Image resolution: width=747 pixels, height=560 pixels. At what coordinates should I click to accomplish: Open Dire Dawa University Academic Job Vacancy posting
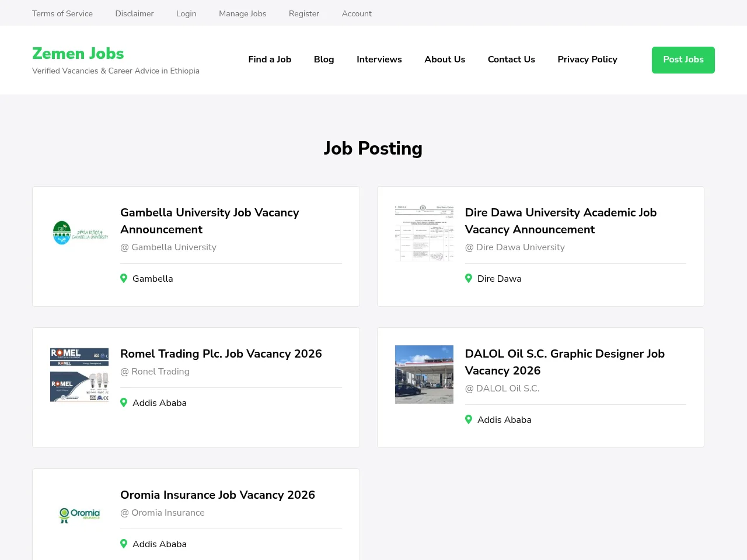pyautogui.click(x=561, y=221)
